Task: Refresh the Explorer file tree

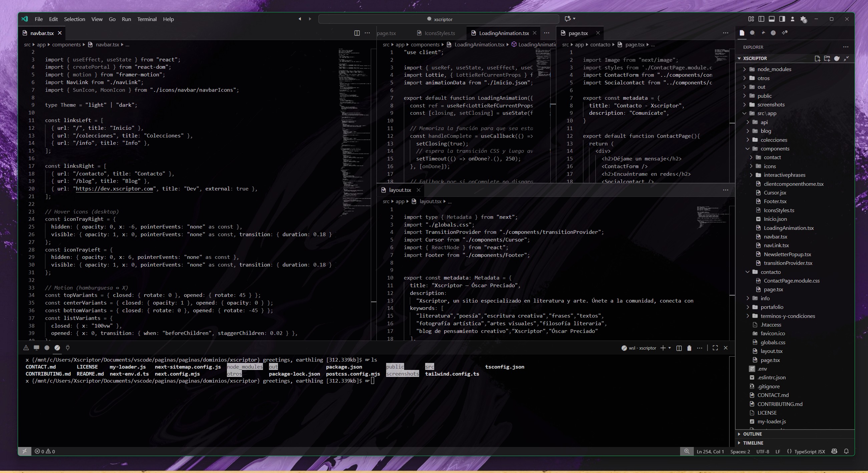Action: click(x=837, y=58)
